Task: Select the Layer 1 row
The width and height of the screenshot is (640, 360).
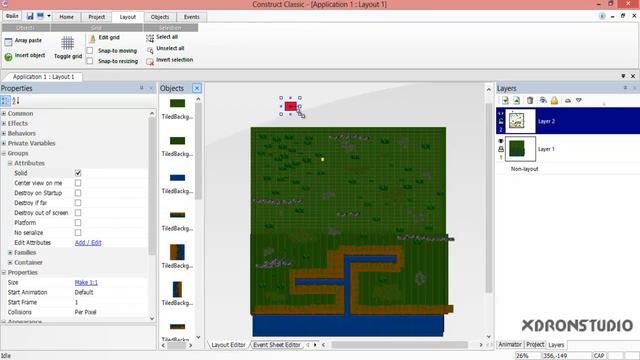Action: pos(568,149)
